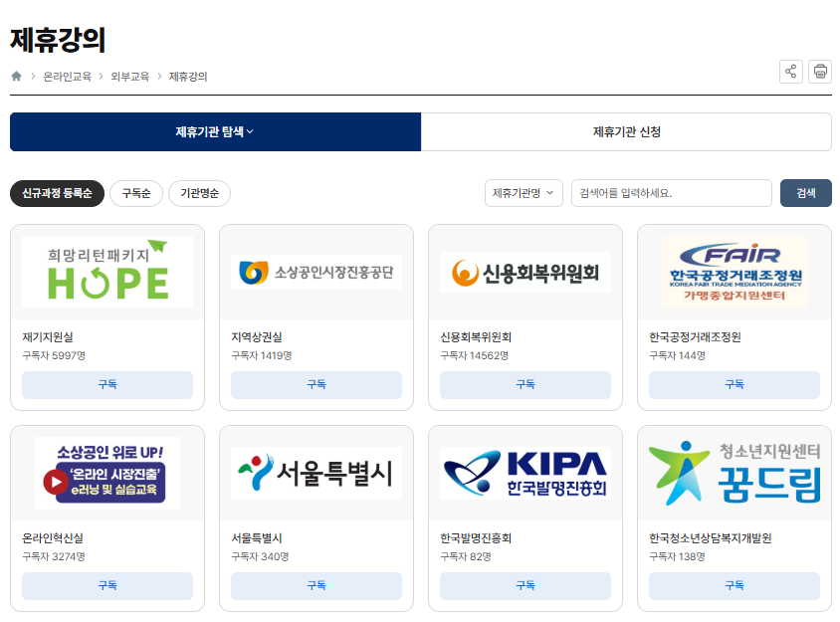Open the 신용회복위원회 logo thumbnail
Viewport: 840px width, 622px height.
[x=525, y=272]
